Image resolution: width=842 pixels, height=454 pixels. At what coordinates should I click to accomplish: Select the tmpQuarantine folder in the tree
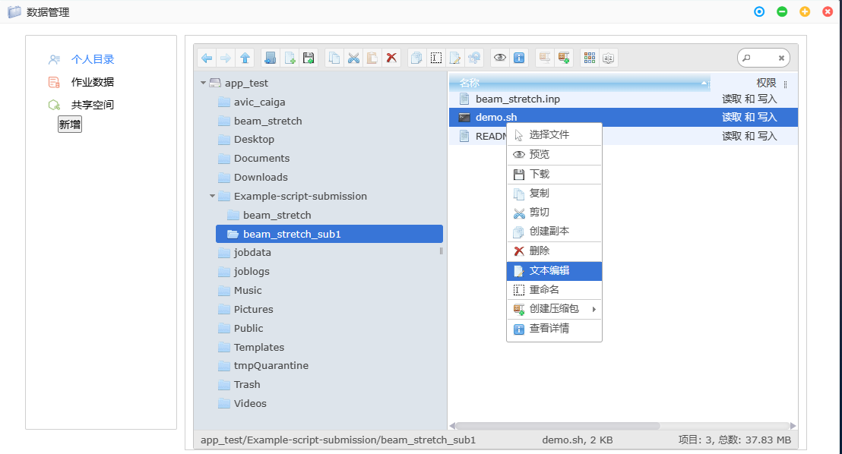point(271,366)
